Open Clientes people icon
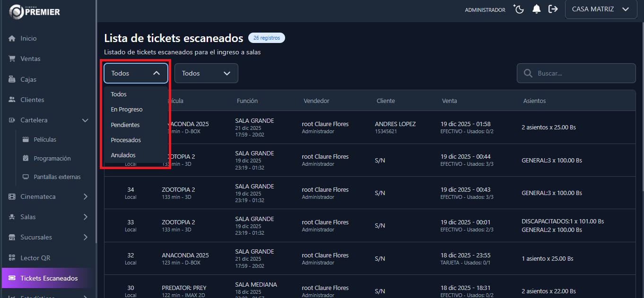Image resolution: width=644 pixels, height=298 pixels. [12, 100]
